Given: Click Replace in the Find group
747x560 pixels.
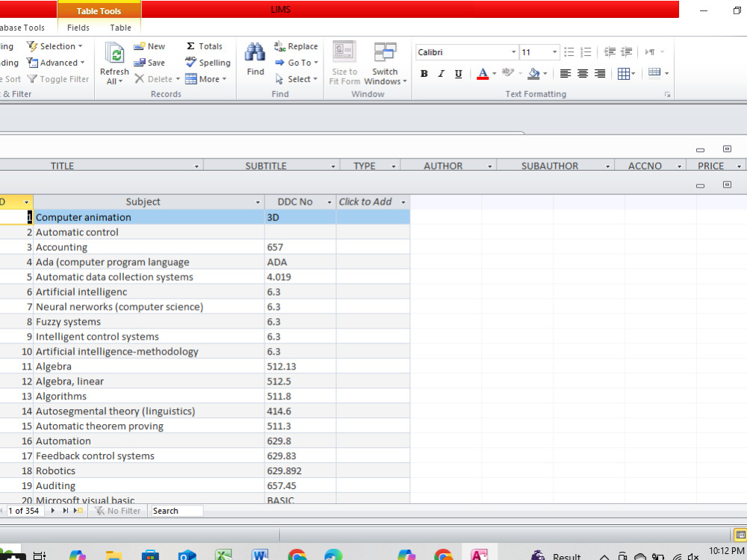Looking at the screenshot, I should (296, 46).
